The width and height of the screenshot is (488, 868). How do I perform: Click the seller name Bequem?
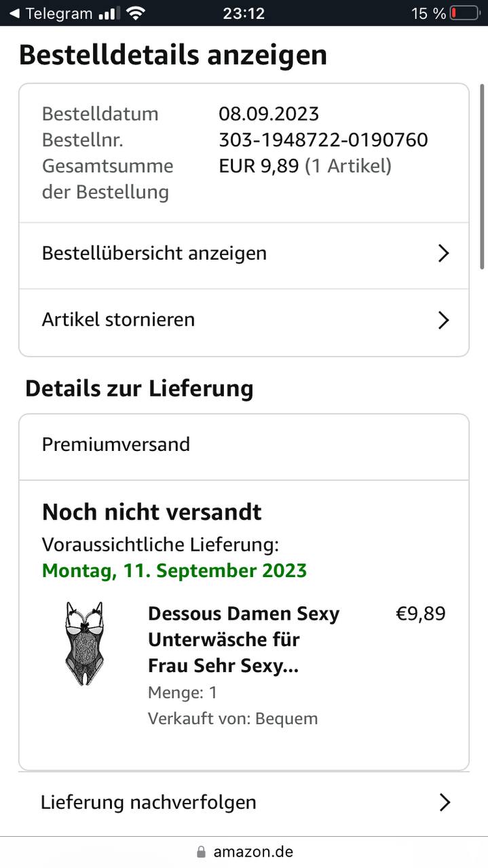[286, 718]
